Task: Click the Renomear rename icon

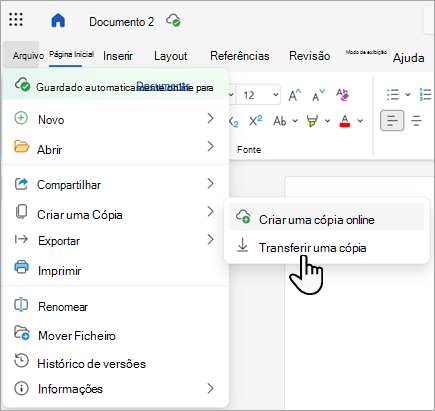Action: [x=21, y=305]
